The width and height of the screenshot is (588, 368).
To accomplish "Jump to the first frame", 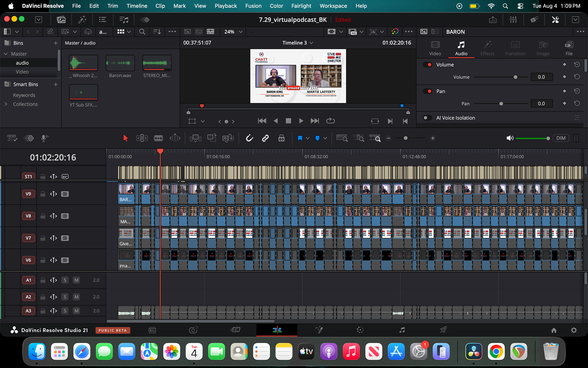I will [262, 121].
